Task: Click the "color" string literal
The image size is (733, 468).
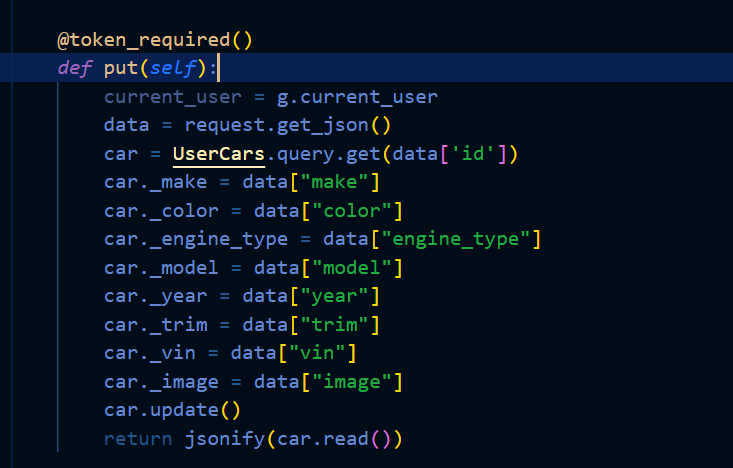Action: (351, 211)
